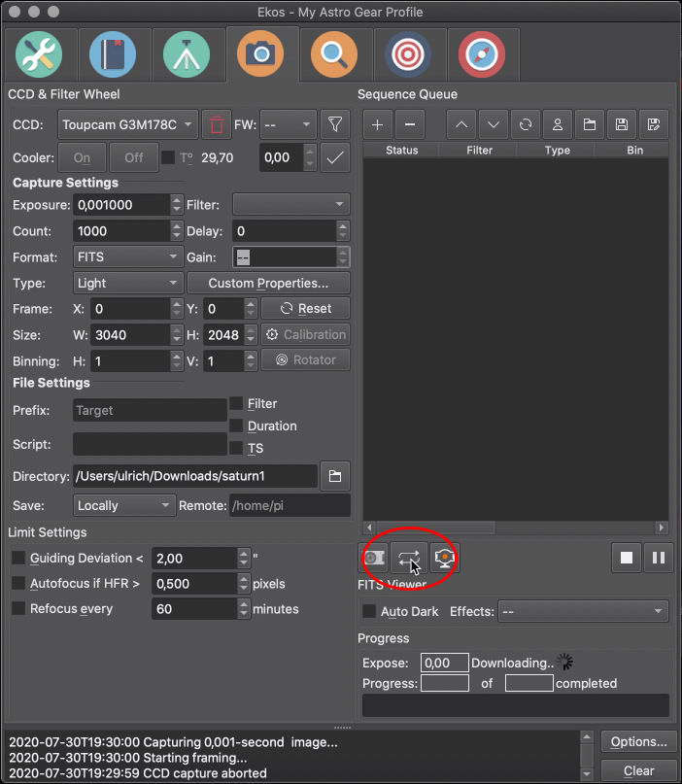Open the Type Light dropdown
Image resolution: width=682 pixels, height=784 pixels.
tap(128, 283)
